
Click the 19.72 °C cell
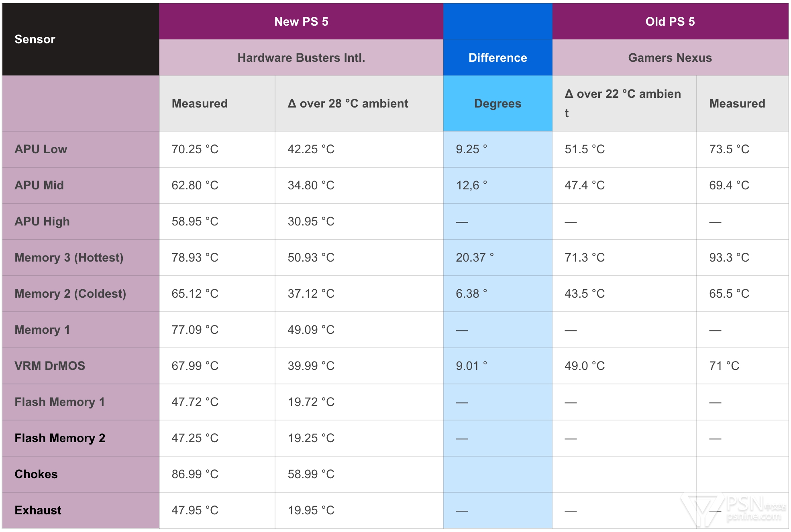pos(359,402)
